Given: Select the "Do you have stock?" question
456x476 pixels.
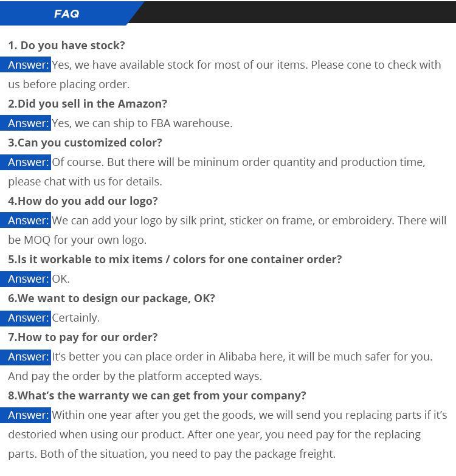Looking at the screenshot, I should pos(67,46).
